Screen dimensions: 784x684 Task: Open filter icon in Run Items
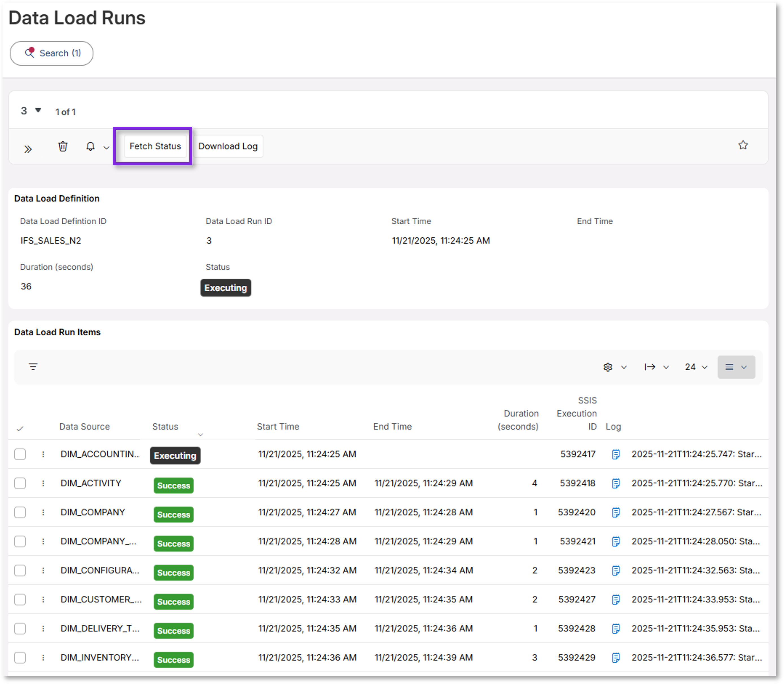33,367
